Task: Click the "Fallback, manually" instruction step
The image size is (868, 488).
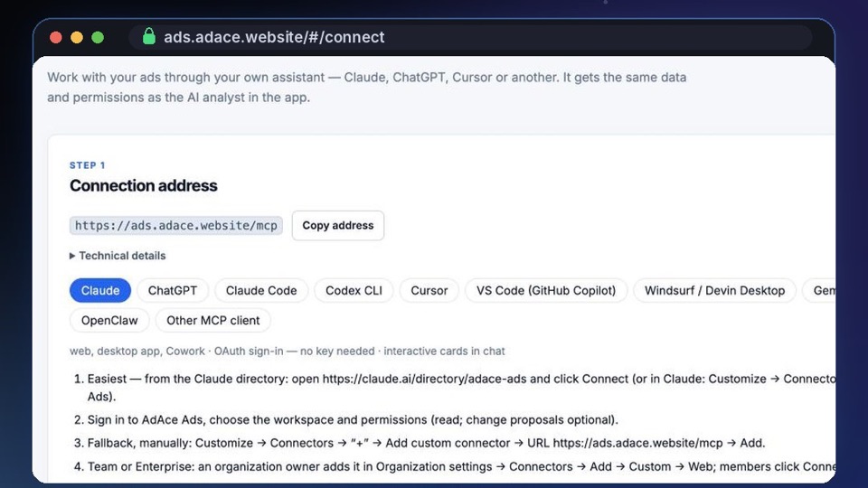Action: coord(426,443)
